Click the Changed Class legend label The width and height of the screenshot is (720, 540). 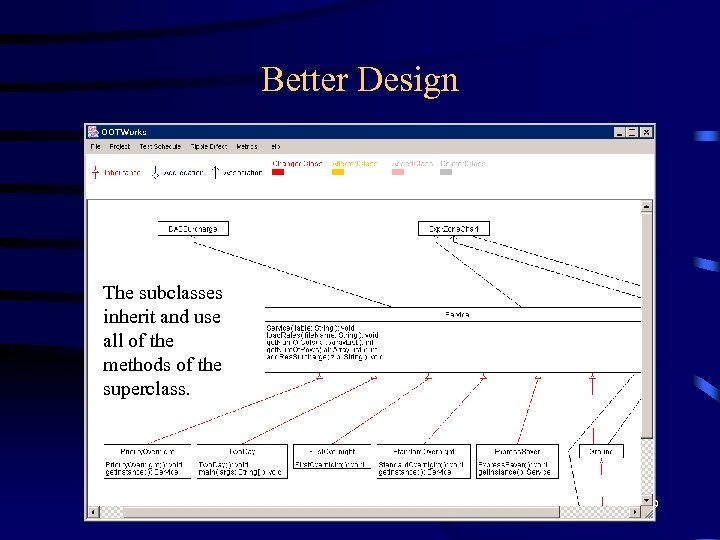click(297, 163)
